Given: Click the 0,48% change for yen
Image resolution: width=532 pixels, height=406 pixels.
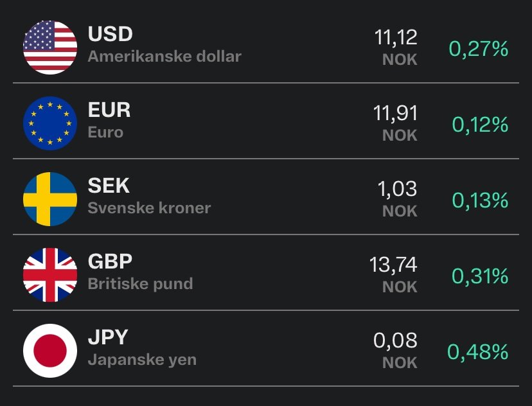Looking at the screenshot, I should (x=478, y=352).
